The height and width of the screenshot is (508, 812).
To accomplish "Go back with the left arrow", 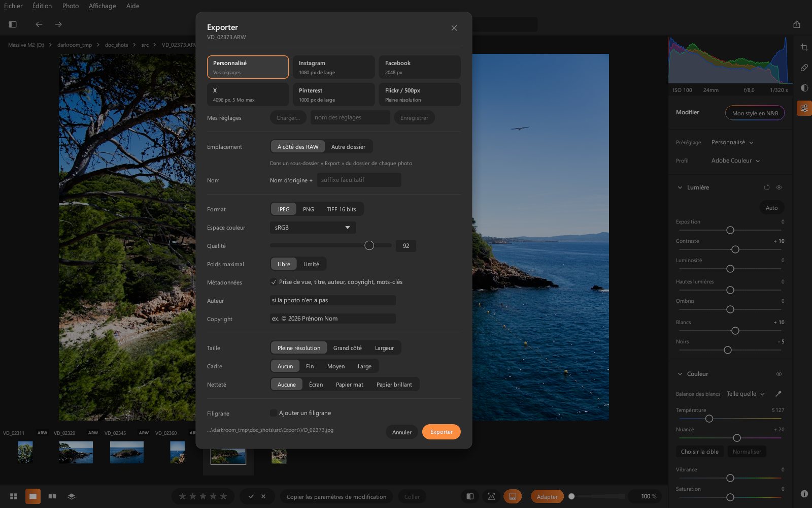I will click(39, 24).
